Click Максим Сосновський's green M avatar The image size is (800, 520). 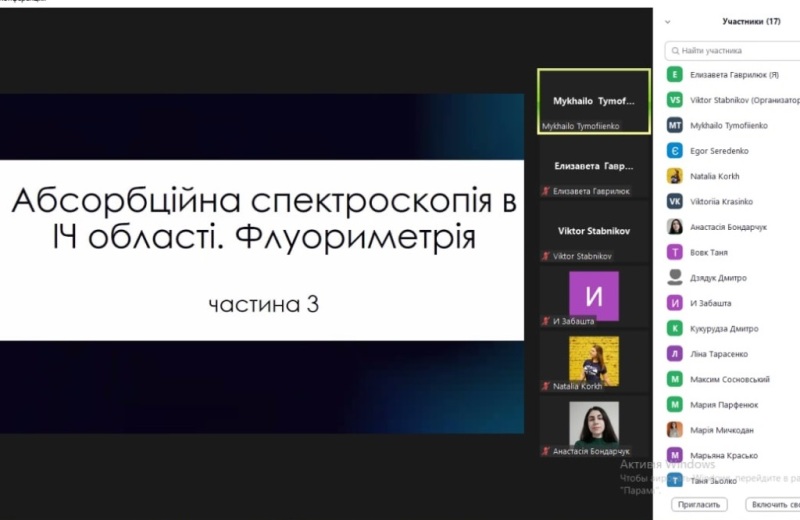coord(674,379)
